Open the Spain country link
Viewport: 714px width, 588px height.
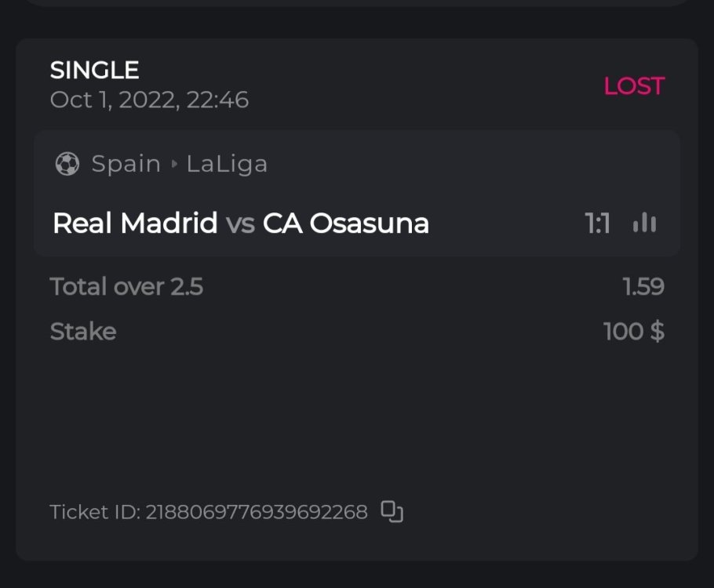[126, 164]
